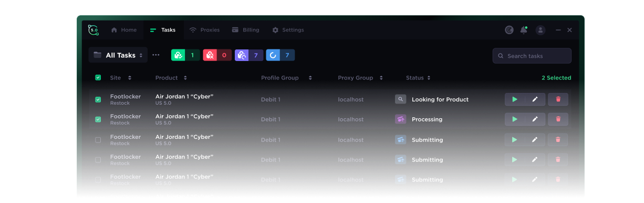Start the Looking for Product task
This screenshot has width=644, height=203.
515,99
